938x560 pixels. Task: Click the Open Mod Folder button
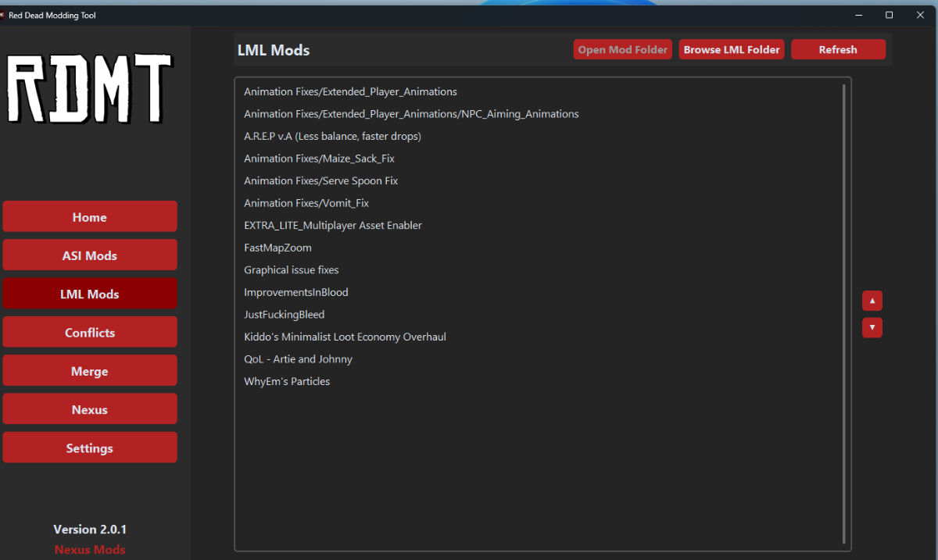coord(622,50)
